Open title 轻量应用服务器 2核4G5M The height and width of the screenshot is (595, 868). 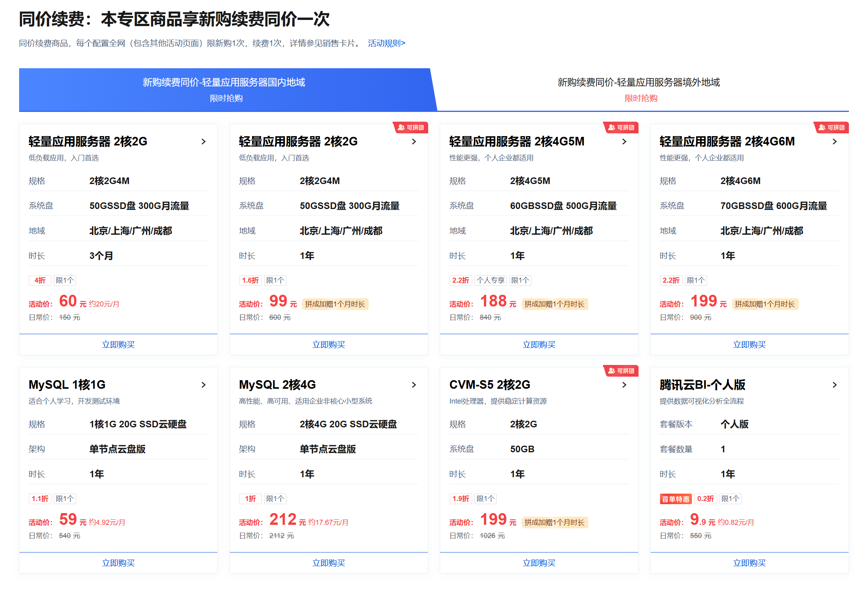coord(517,142)
